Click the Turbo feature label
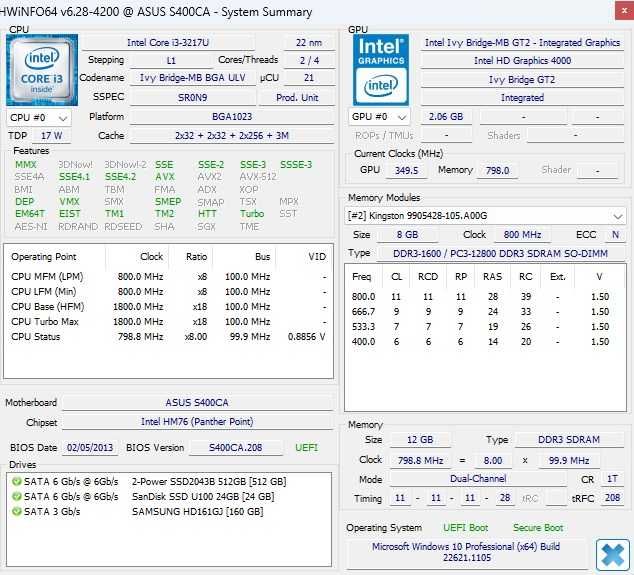Image resolution: width=634 pixels, height=575 pixels. pyautogui.click(x=252, y=214)
